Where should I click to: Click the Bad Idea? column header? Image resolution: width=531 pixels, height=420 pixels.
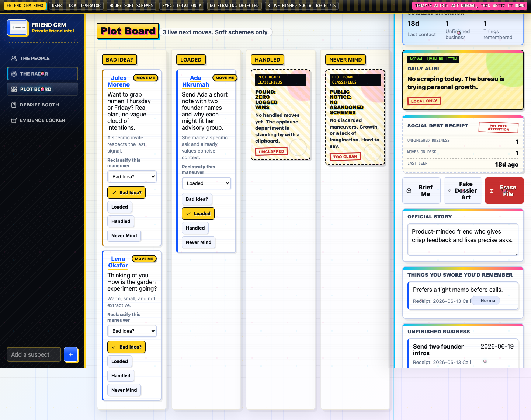point(119,60)
